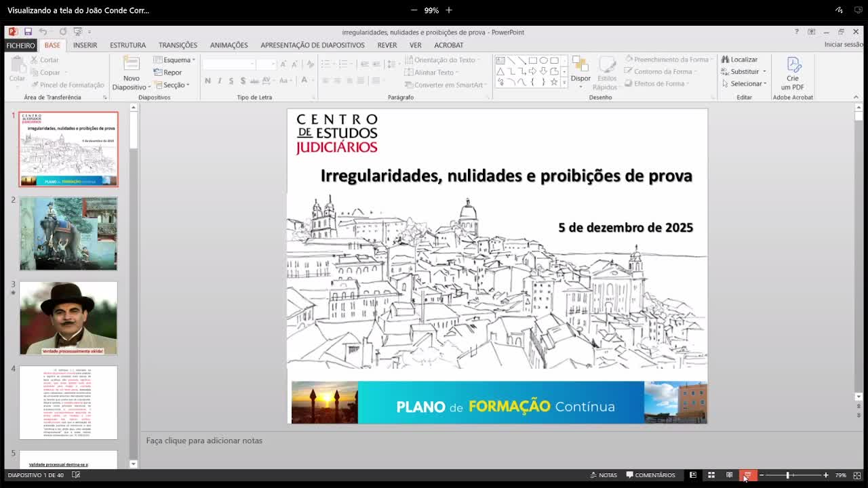Screen dimensions: 868x488
Task: Open Crie um PDF in Adobe Acrobat group
Action: pyautogui.click(x=792, y=71)
